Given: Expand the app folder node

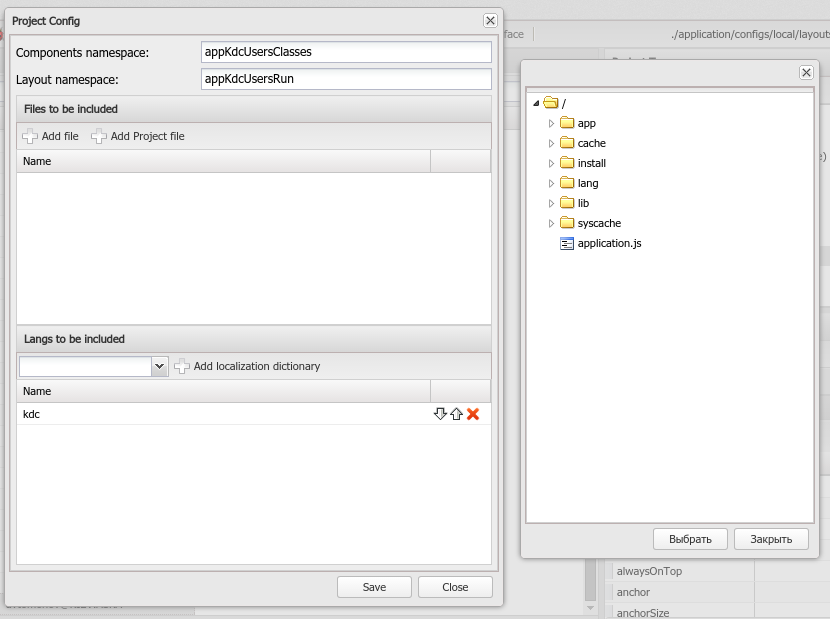Looking at the screenshot, I should (x=551, y=123).
